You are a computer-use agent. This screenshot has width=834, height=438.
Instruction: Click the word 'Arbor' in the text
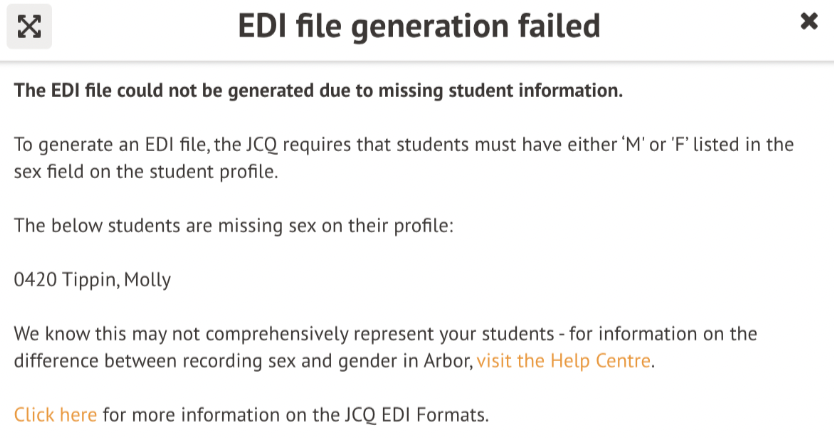[447, 361]
